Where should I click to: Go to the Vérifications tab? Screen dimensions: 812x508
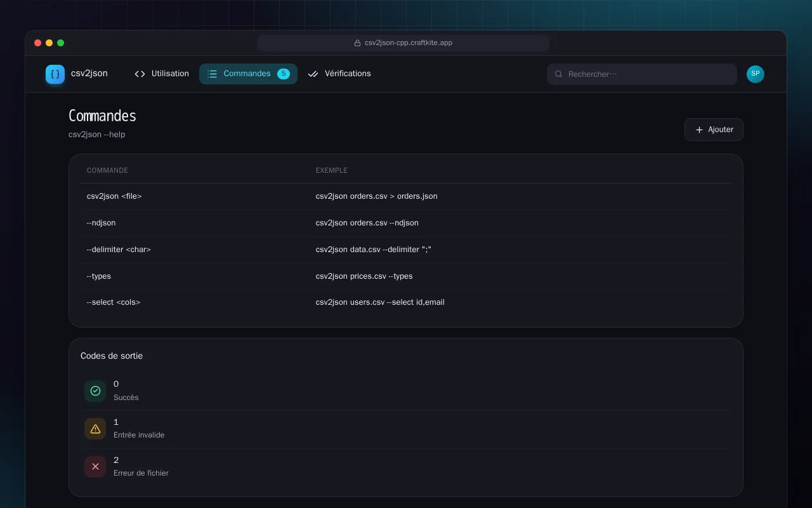[339, 74]
